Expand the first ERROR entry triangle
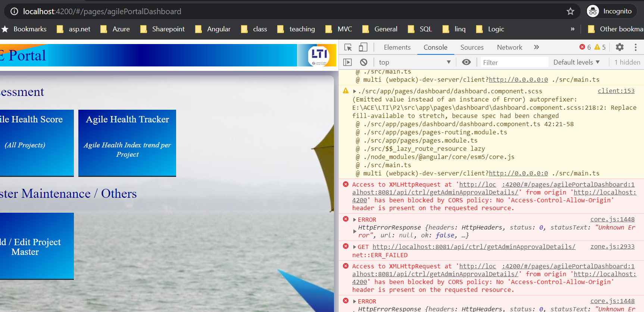Viewport: 644px width, 312px height. (354, 220)
